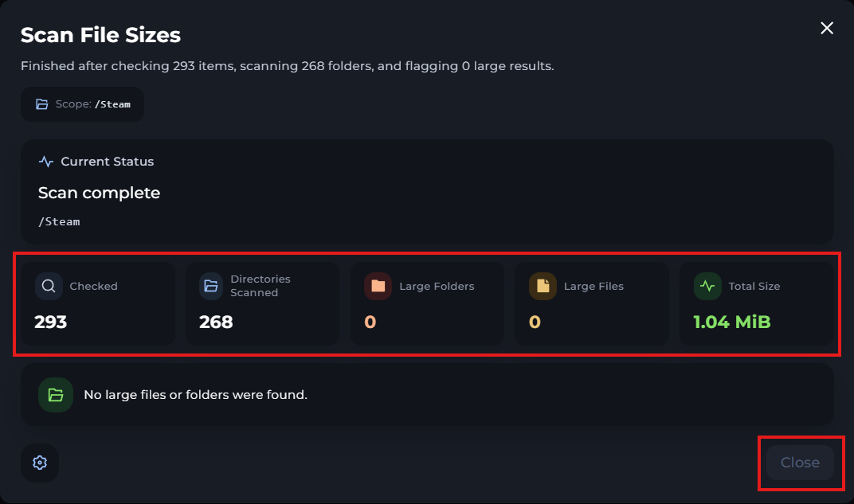
Task: Click the Directories Scanned folder icon
Action: pos(213,286)
